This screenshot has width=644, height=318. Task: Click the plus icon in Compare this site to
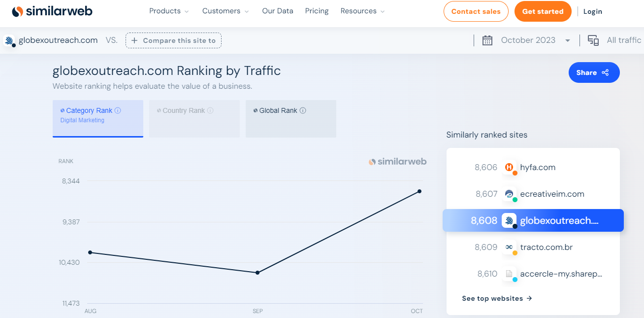[x=134, y=40]
